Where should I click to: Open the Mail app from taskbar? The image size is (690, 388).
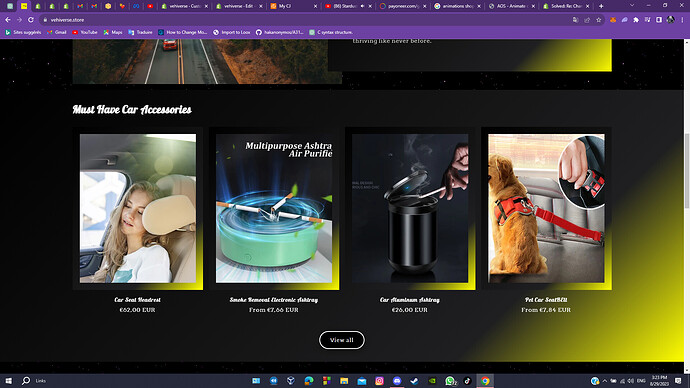tap(362, 381)
